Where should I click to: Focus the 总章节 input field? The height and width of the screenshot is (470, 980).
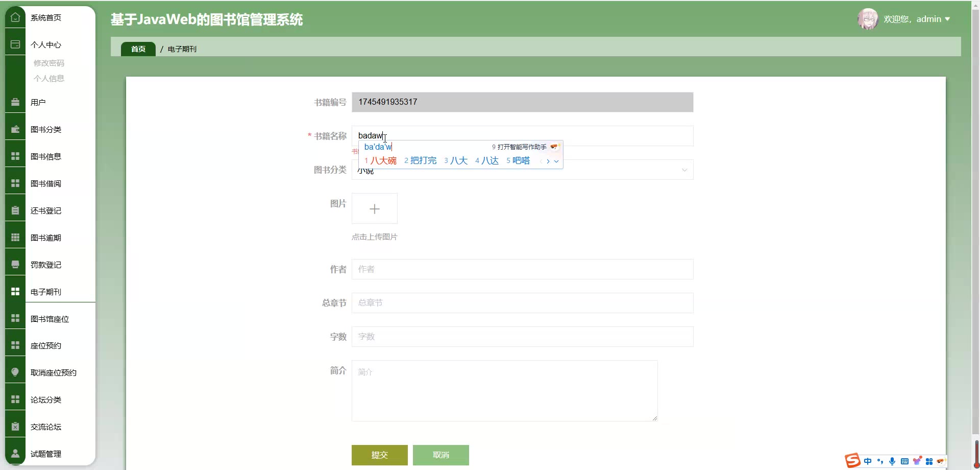(522, 303)
